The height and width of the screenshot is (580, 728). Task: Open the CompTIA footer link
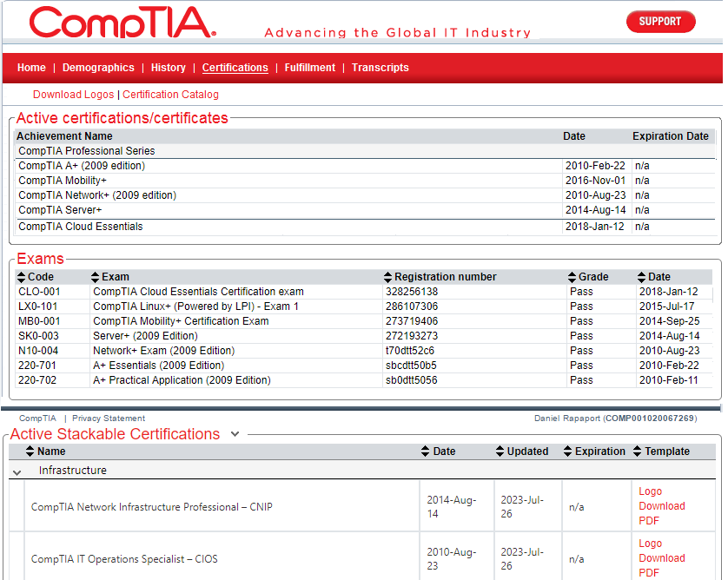click(x=37, y=419)
